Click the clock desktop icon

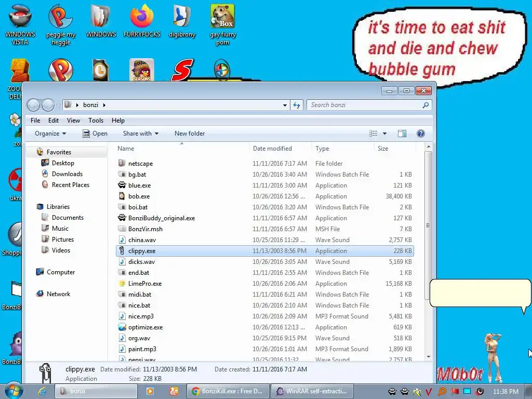(100, 70)
